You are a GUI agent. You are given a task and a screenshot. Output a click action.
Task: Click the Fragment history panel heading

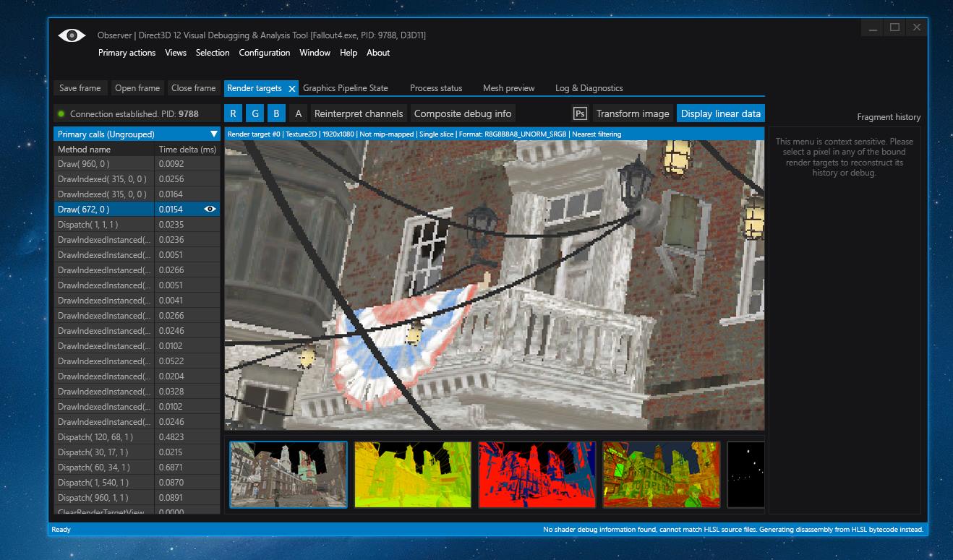(x=889, y=117)
